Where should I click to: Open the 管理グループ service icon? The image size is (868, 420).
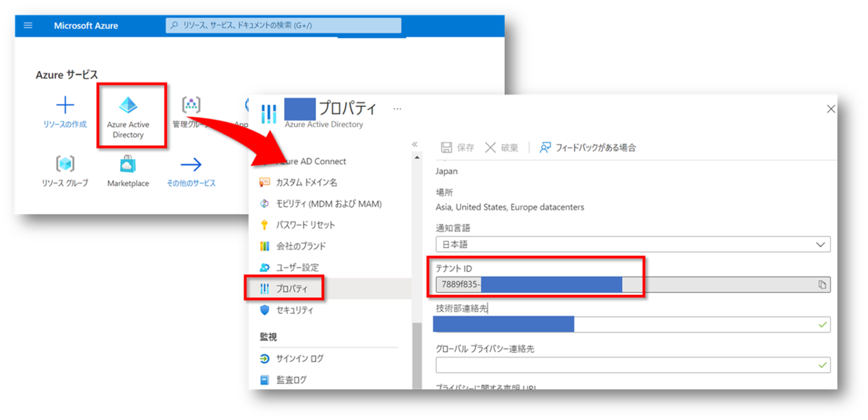click(x=191, y=105)
